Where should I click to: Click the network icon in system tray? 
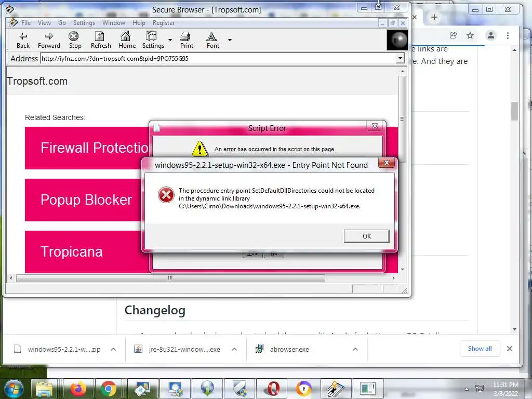click(x=480, y=388)
